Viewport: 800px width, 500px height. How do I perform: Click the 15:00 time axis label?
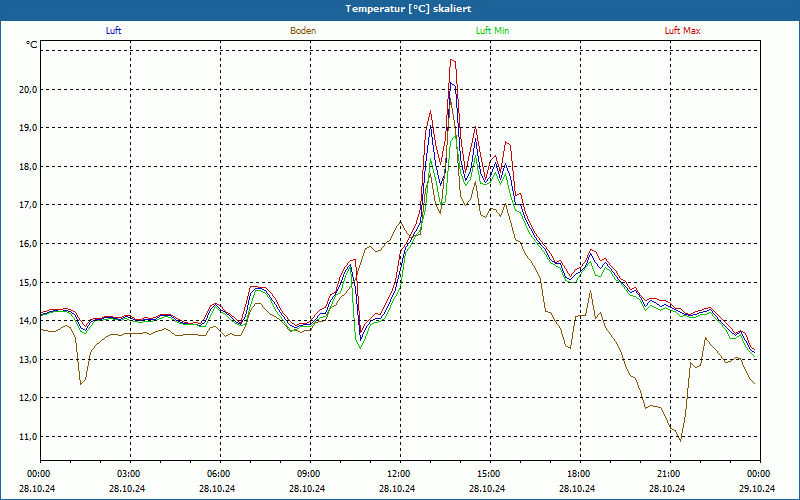[x=490, y=473]
